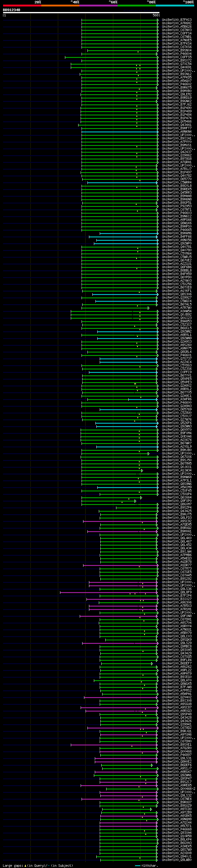Click the arrowhead ending UniRef100_A9TCD0's bar

[x=151, y=809]
